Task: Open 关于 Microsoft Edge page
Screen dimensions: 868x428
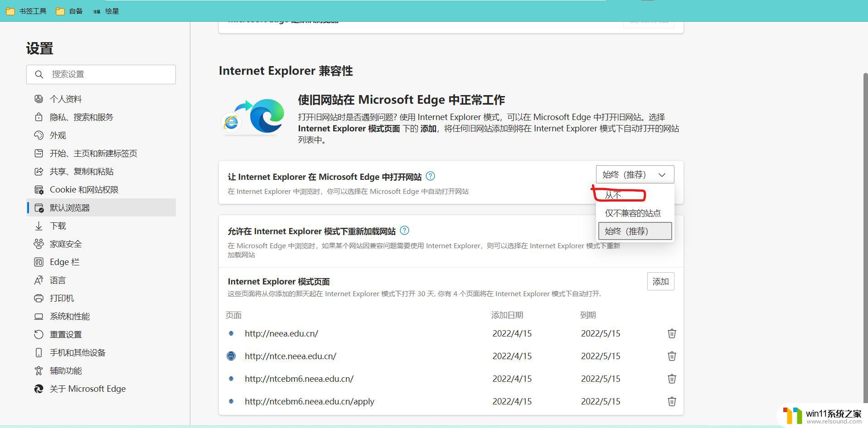Action: point(101,389)
